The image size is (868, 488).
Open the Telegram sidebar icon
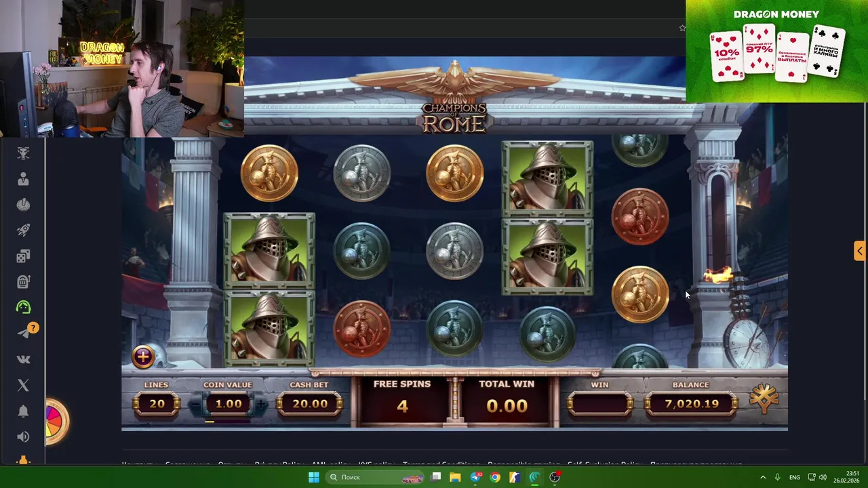tap(23, 333)
